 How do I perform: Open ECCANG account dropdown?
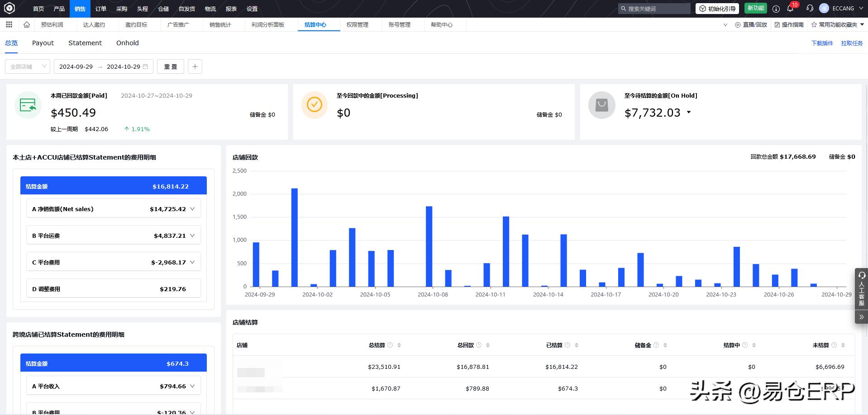[x=847, y=8]
